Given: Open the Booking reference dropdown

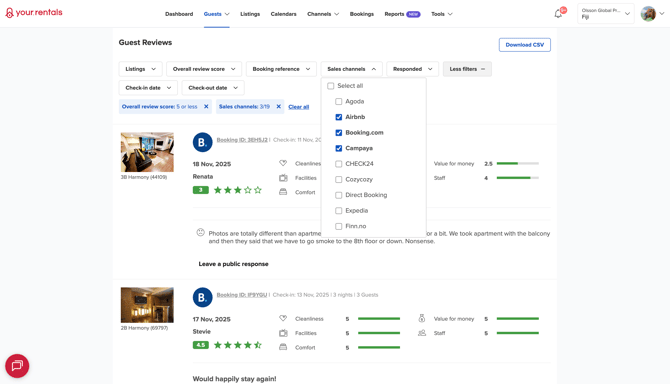Looking at the screenshot, I should coord(281,69).
